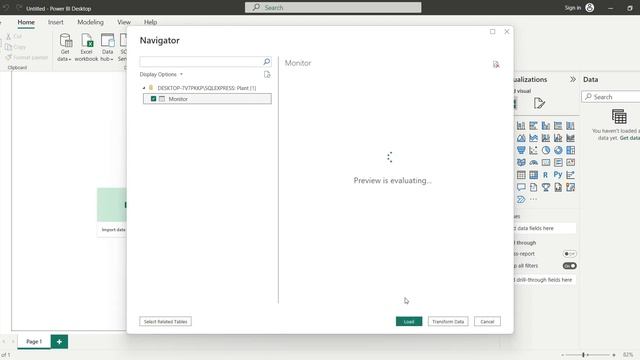Select the Power Automate visual

[521, 200]
